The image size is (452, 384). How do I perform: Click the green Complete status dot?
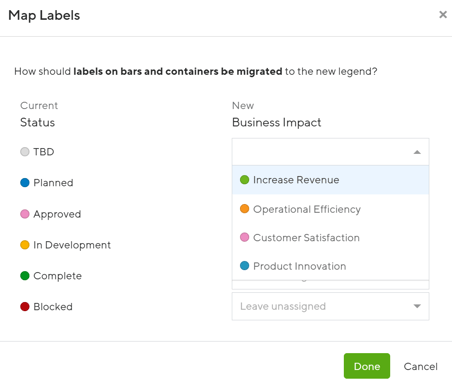25,276
